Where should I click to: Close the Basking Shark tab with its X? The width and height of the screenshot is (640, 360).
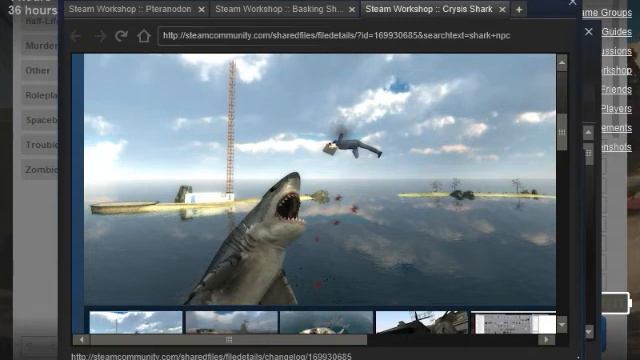coord(352,9)
